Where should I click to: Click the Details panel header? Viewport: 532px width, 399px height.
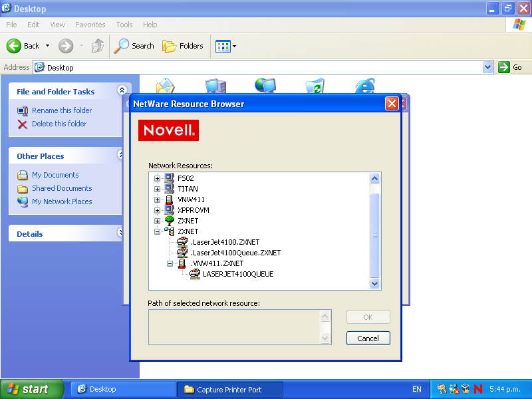pos(65,233)
